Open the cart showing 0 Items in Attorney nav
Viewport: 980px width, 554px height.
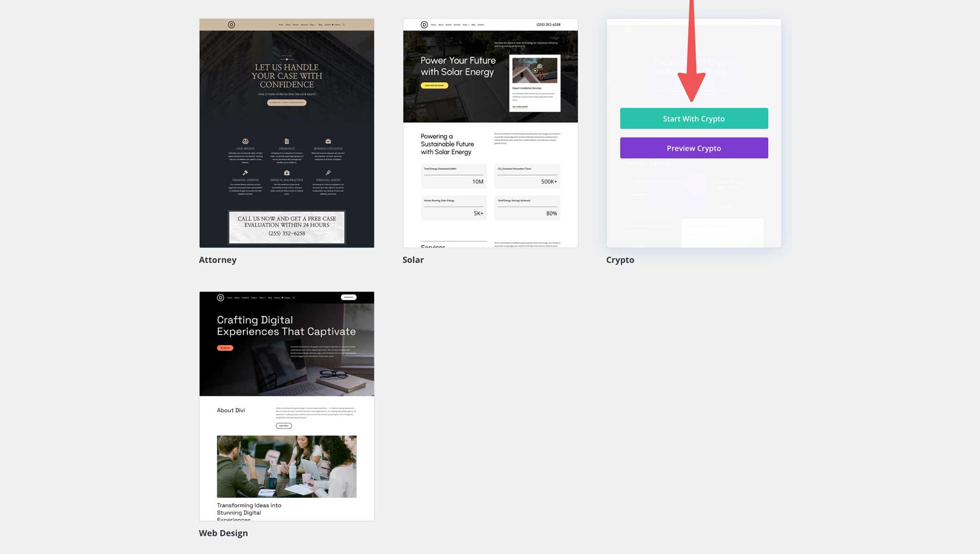tap(336, 24)
